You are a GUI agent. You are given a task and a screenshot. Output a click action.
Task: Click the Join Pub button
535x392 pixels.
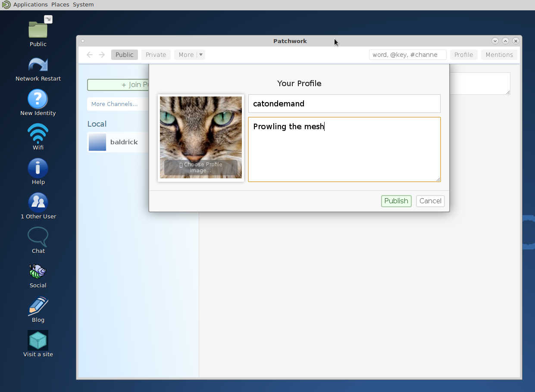(x=118, y=85)
